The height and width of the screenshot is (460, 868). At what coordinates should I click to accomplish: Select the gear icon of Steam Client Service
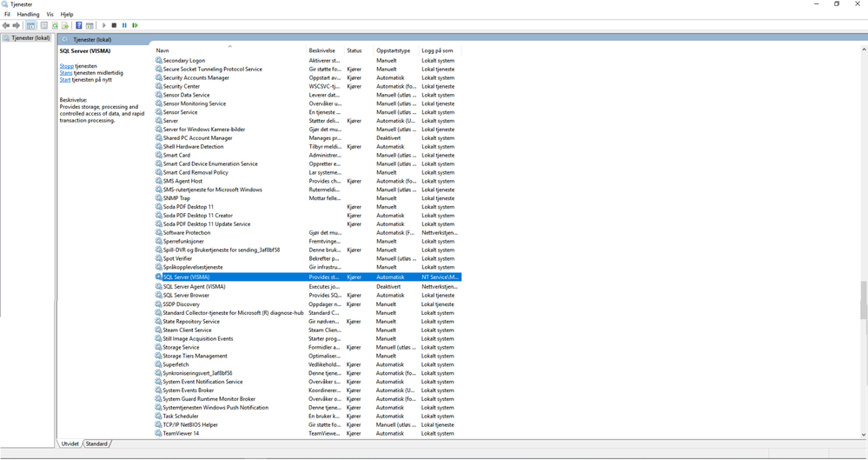159,330
